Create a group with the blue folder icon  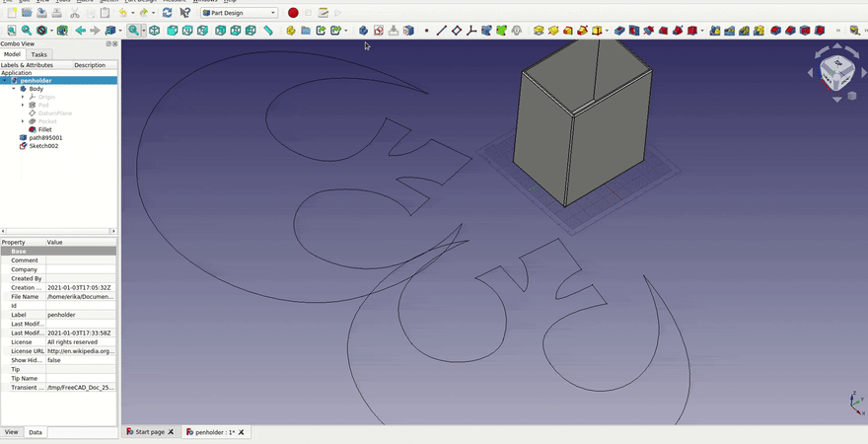306,31
